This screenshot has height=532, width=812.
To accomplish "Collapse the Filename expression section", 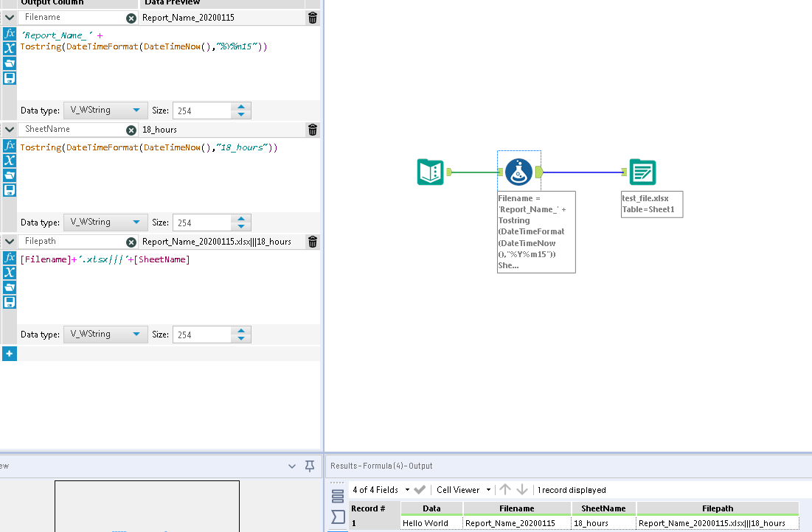I will (10, 18).
